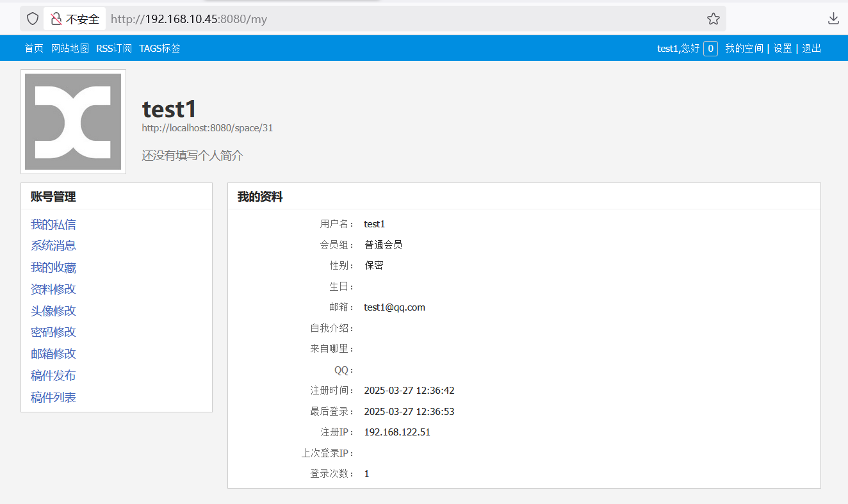Go to 首页 in the top navigation

click(34, 49)
